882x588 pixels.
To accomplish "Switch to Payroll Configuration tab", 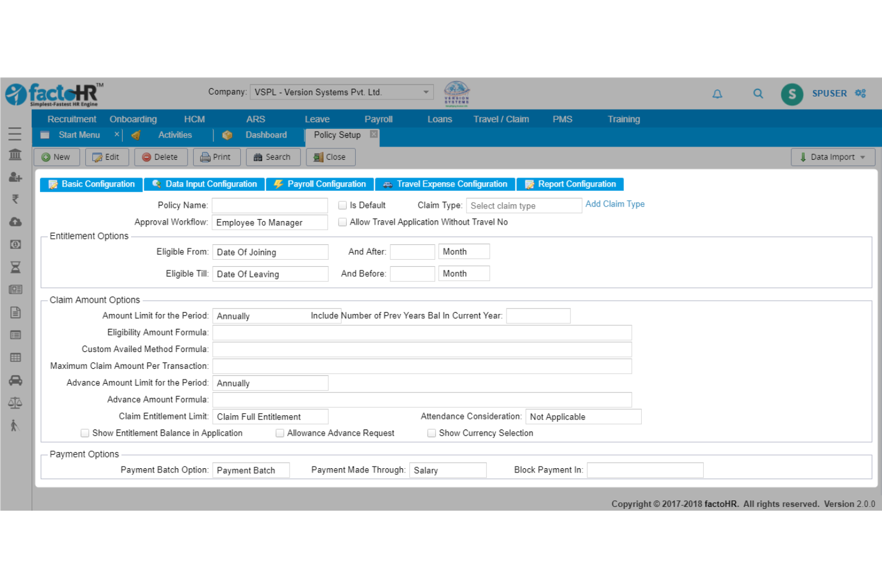I will point(320,184).
